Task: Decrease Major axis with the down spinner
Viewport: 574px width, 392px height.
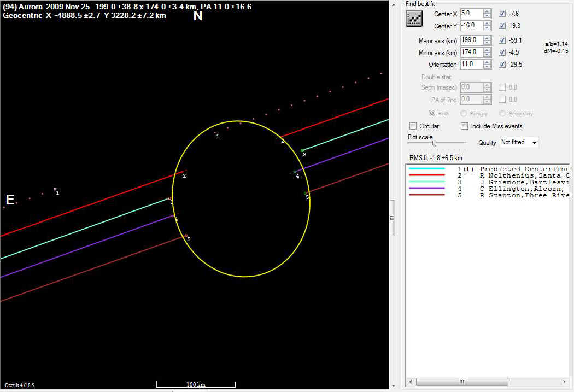Action: click(x=487, y=43)
